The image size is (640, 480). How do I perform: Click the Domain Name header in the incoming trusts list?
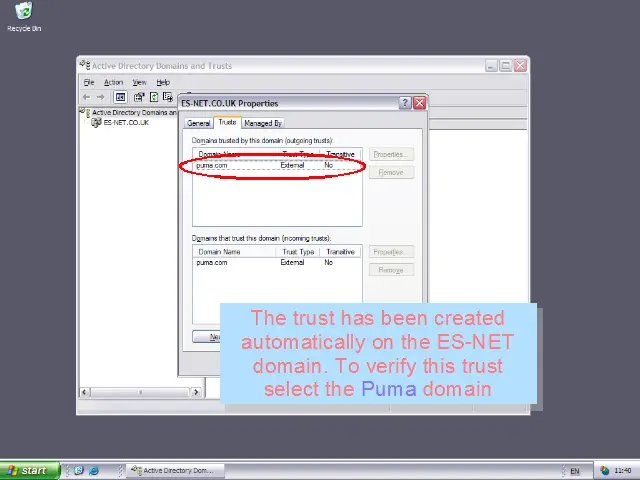point(234,252)
